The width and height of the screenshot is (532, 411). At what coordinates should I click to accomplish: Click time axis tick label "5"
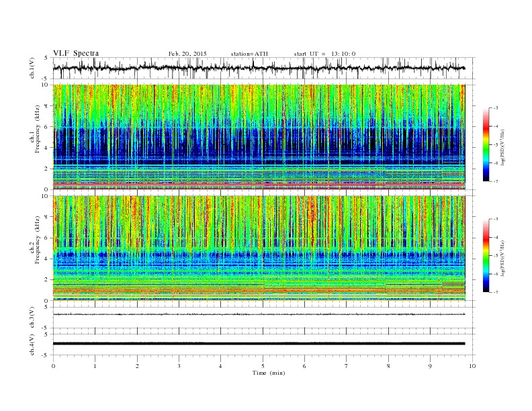pos(263,366)
